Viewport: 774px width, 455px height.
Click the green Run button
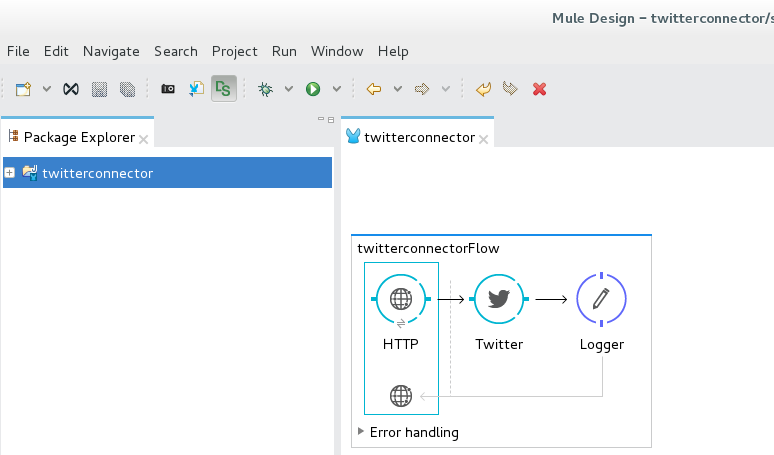[313, 89]
